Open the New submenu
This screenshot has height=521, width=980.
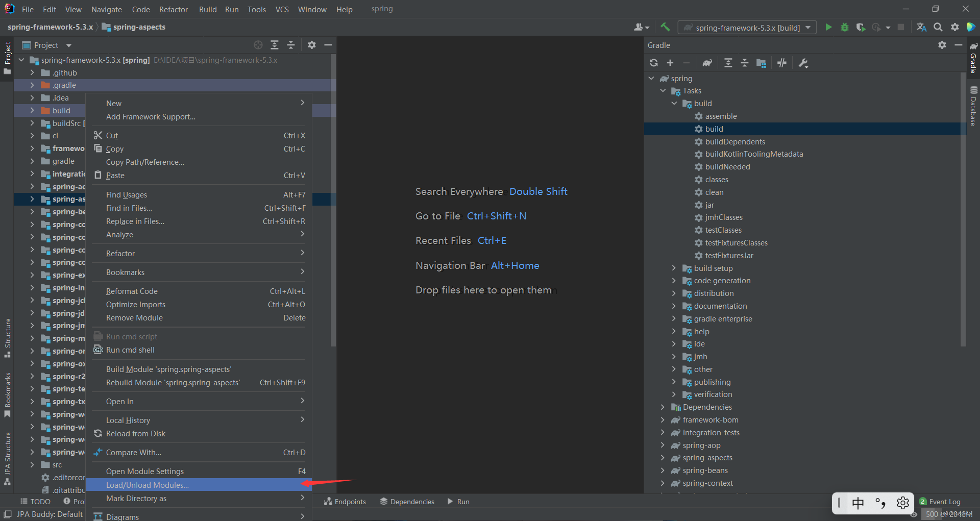199,103
